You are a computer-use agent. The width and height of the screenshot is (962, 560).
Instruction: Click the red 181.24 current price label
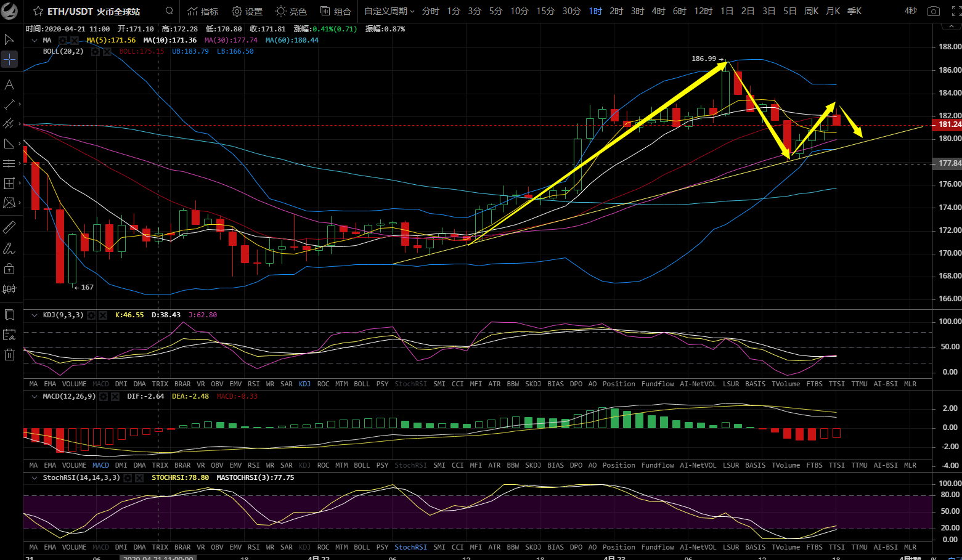click(948, 124)
